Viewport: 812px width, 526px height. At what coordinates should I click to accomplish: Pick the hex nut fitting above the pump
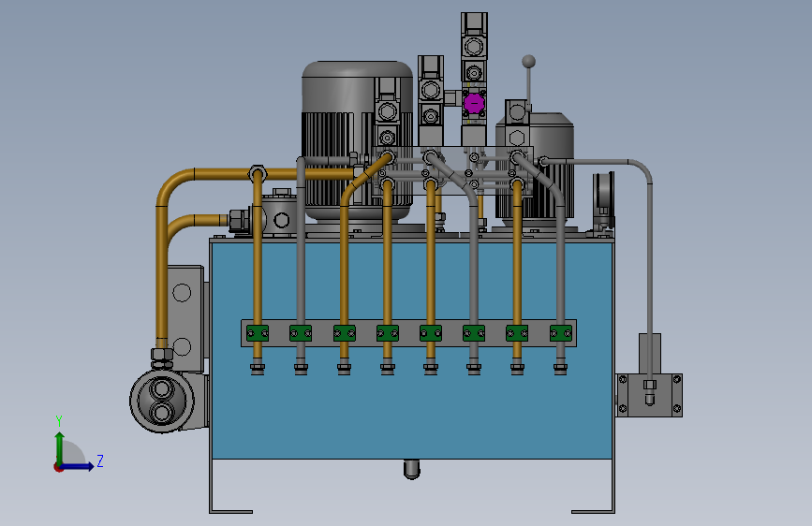[162, 355]
